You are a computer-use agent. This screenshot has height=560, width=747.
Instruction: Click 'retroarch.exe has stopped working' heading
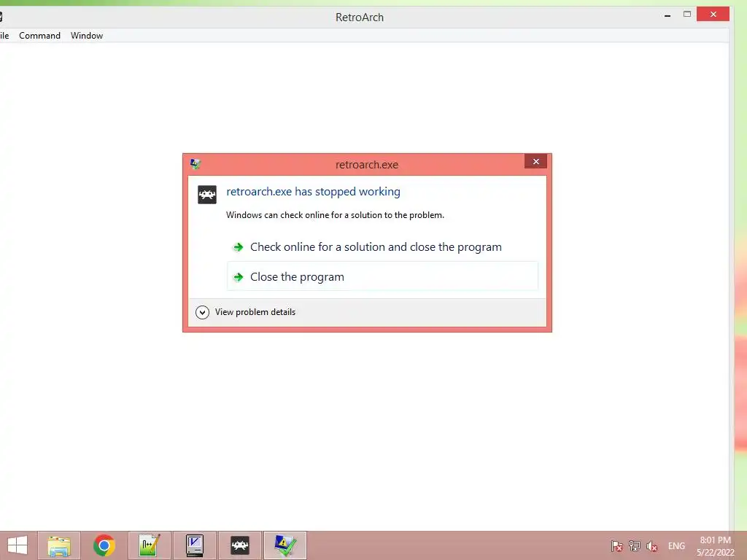[x=313, y=192]
